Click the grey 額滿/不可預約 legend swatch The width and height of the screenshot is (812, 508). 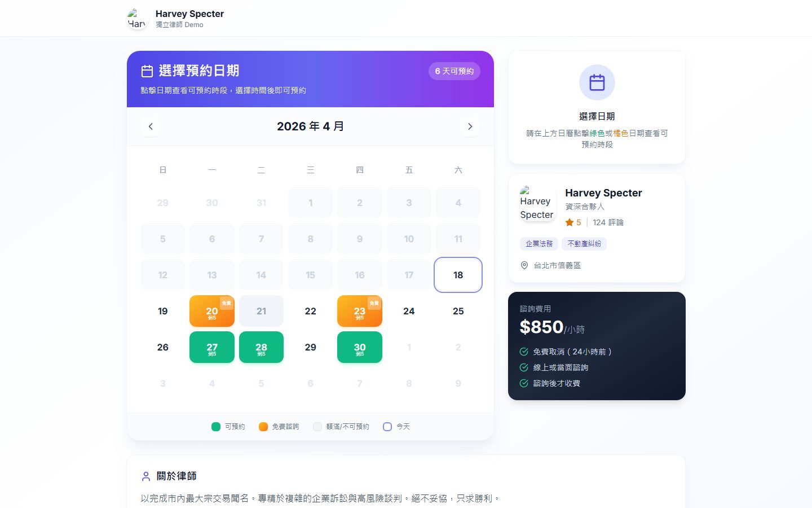(317, 427)
